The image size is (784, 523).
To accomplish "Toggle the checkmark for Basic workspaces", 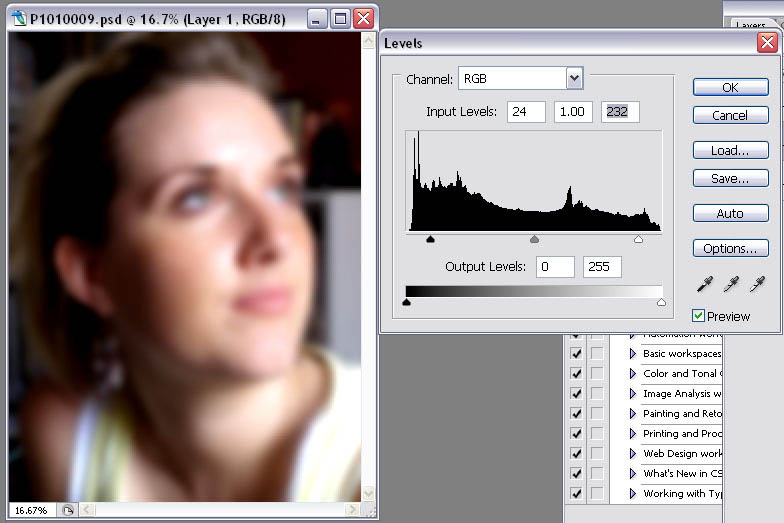I will pos(576,354).
